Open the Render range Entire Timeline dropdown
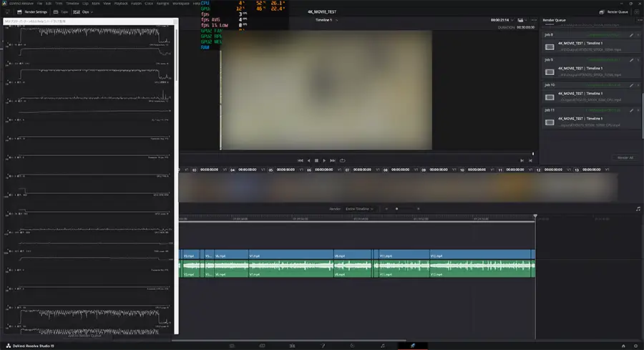The height and width of the screenshot is (350, 644). (359, 209)
